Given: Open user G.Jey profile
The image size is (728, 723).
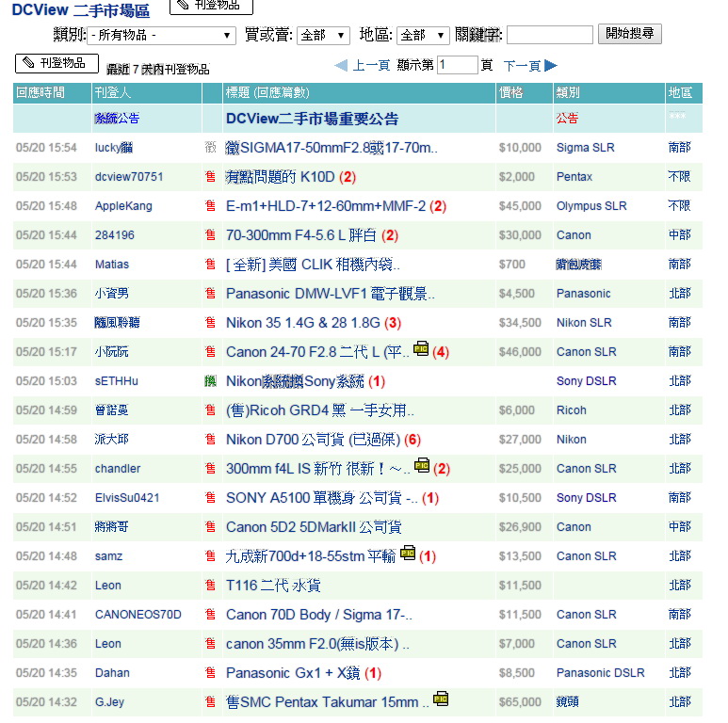Looking at the screenshot, I should point(109,702).
